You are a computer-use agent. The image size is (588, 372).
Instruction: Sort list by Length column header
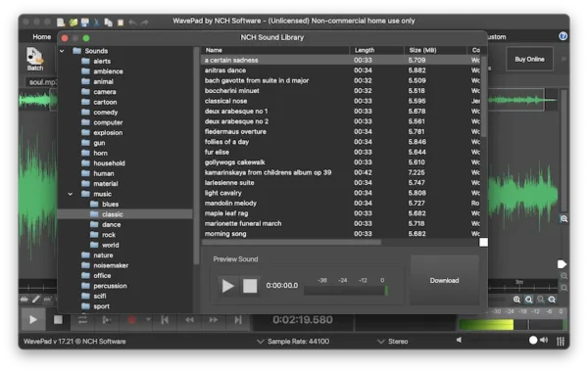pos(377,50)
